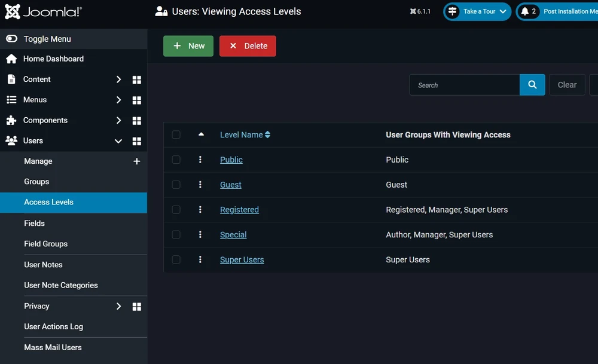
Task: Check the Super Users row checkbox
Action: [x=176, y=259]
